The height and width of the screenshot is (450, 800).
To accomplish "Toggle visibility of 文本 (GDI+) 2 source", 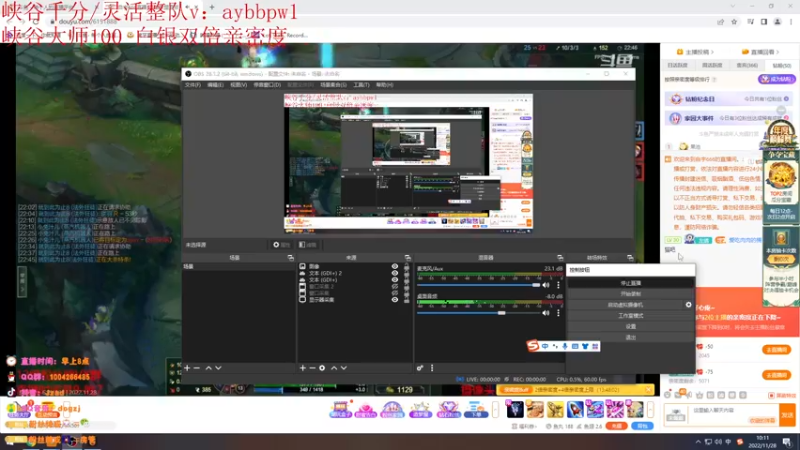I will (x=394, y=273).
